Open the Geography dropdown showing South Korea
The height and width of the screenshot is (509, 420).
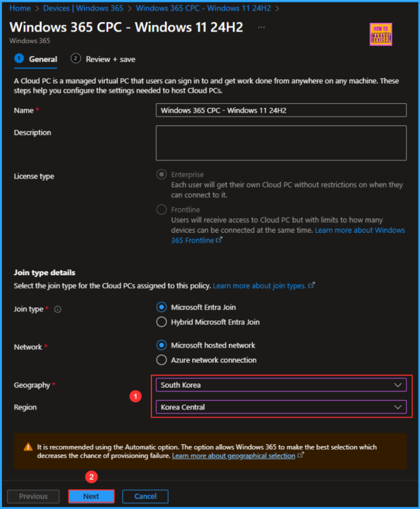281,385
